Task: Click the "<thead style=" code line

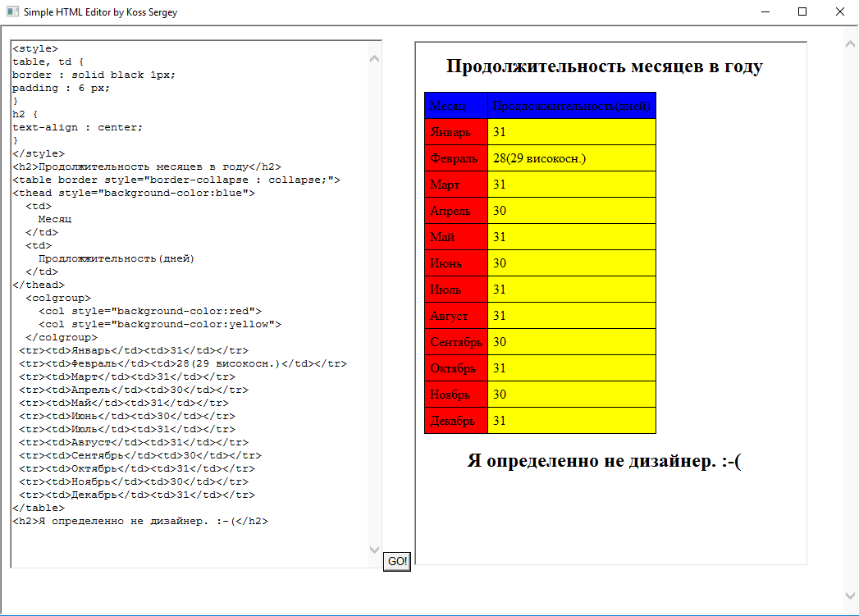Action: [x=134, y=194]
